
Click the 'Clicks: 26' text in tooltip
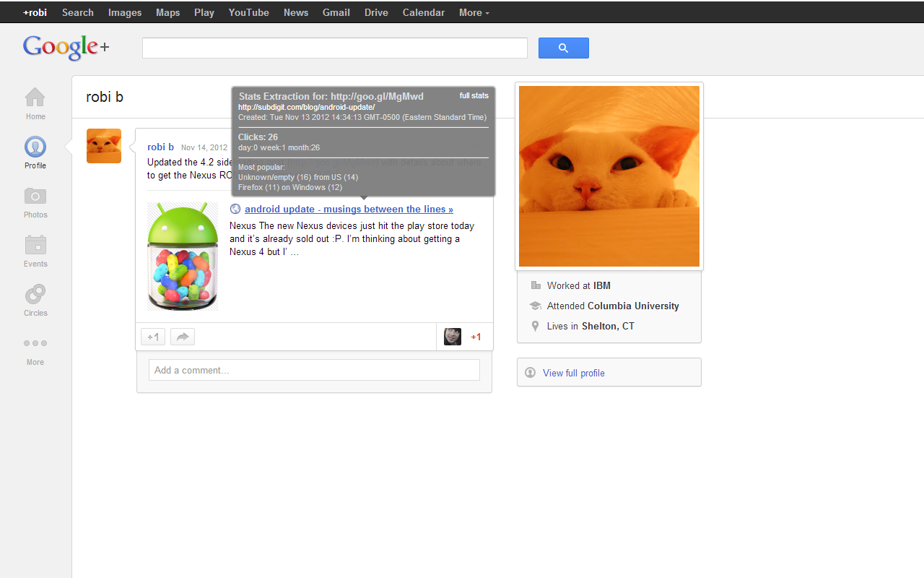coord(258,137)
